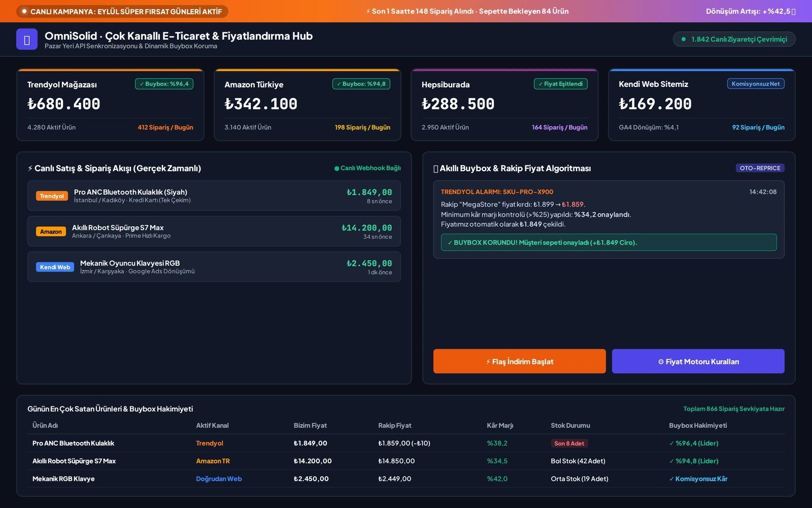Viewport: 812px width, 508px height.
Task: Click the Son 8 Adet stock badge
Action: point(569,443)
